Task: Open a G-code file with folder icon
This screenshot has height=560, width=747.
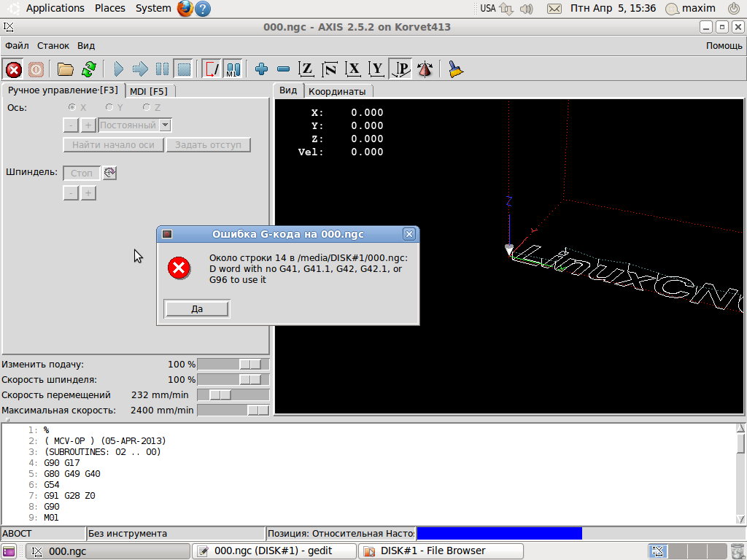Action: 65,69
